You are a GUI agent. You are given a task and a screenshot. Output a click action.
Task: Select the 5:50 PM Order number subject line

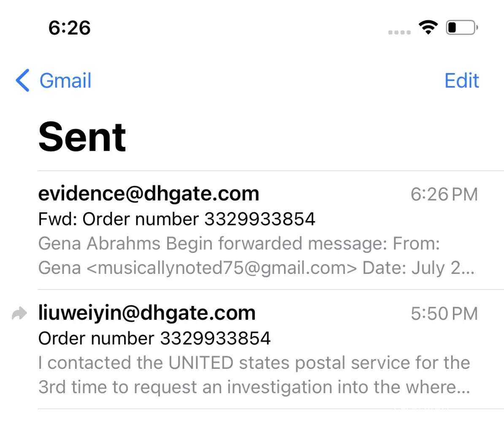pyautogui.click(x=154, y=338)
